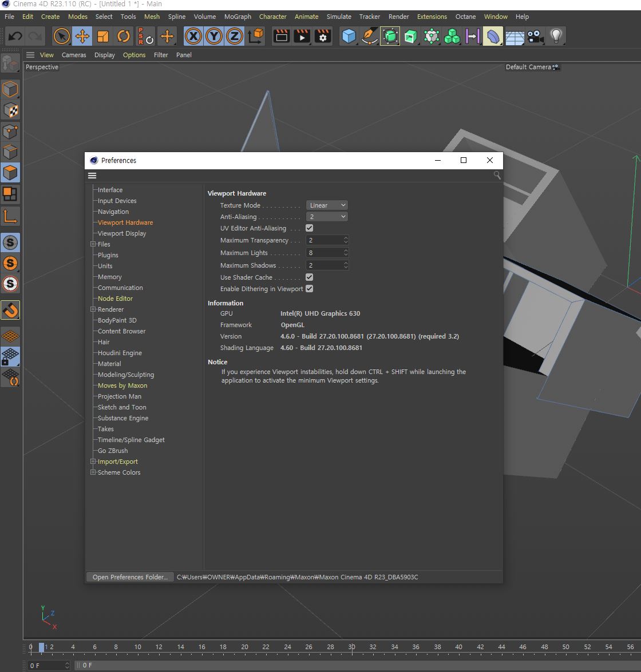Switch to Polygons mode in left palette
641x672 pixels.
[10, 173]
